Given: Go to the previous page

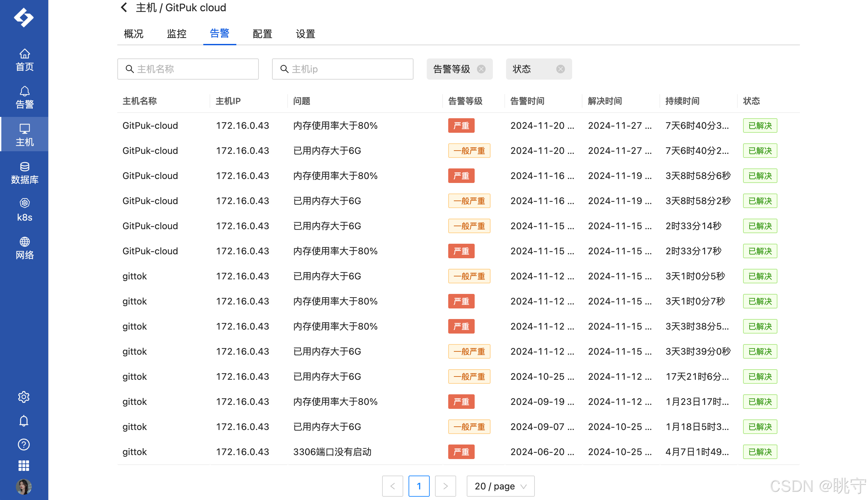Looking at the screenshot, I should pos(392,486).
